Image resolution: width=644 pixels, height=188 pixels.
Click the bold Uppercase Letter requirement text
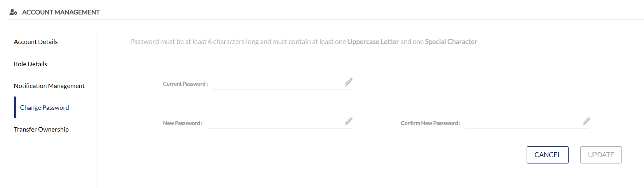coord(373,42)
